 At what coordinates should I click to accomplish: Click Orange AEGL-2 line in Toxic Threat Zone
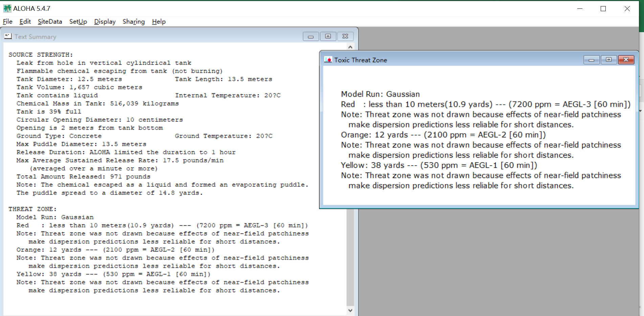pos(443,135)
